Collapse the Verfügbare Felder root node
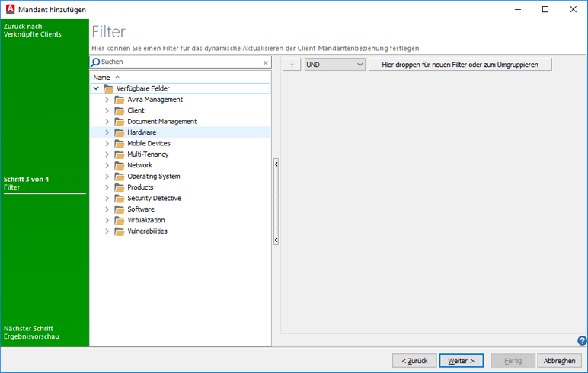 (x=96, y=88)
